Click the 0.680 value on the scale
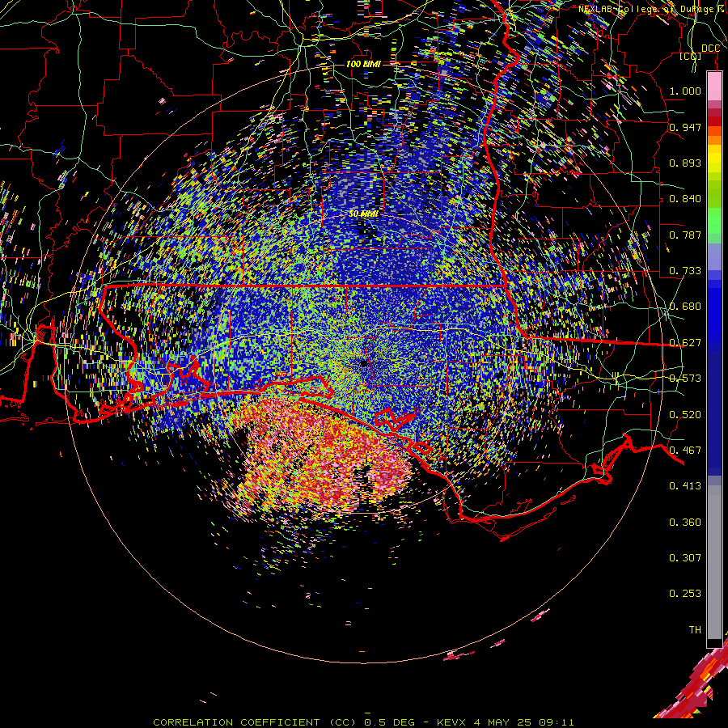The image size is (728, 728). coord(685,307)
